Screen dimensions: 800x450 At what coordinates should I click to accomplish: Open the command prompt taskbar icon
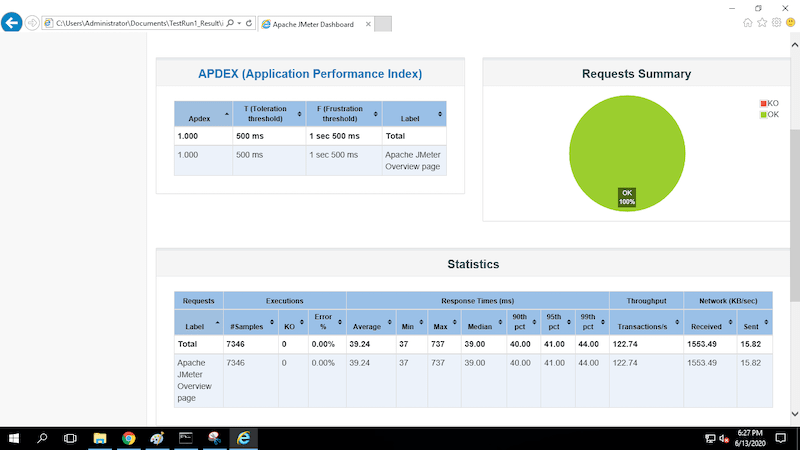point(186,438)
